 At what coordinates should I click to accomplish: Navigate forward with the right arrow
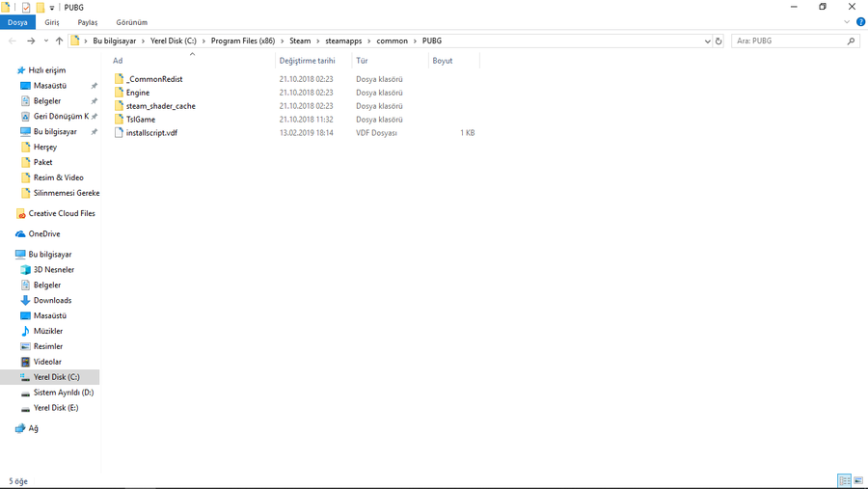[31, 41]
